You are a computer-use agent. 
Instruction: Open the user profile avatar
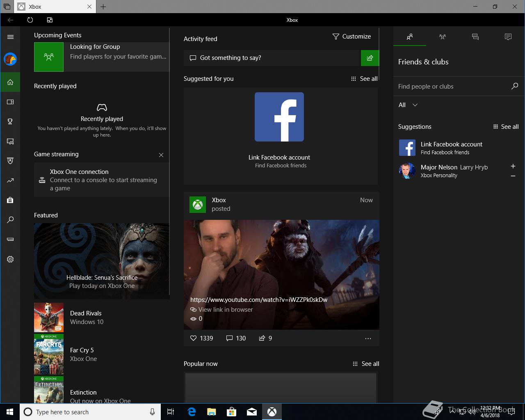pos(10,59)
